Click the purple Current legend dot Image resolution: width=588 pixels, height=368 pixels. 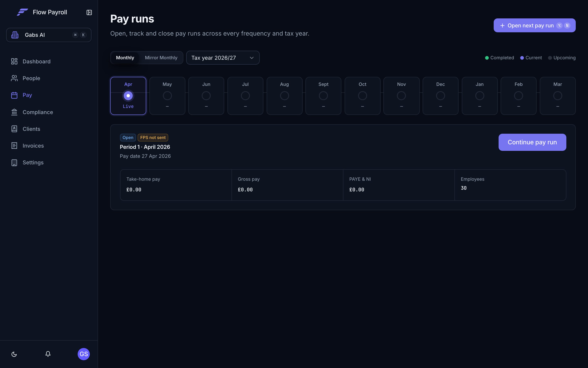(x=522, y=58)
